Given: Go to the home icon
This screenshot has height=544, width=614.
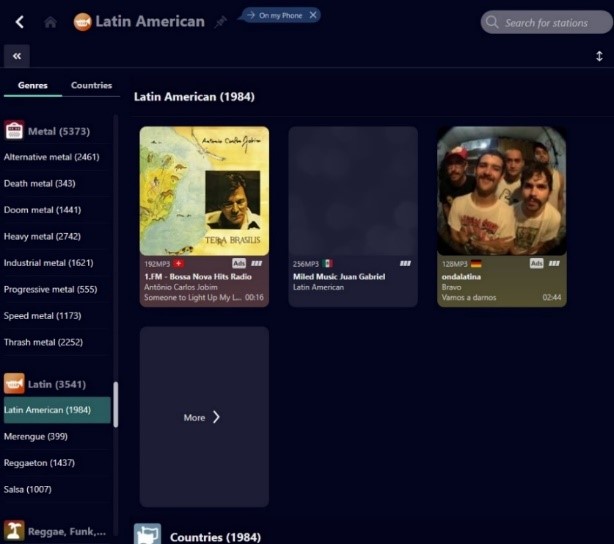Looking at the screenshot, I should click(50, 22).
